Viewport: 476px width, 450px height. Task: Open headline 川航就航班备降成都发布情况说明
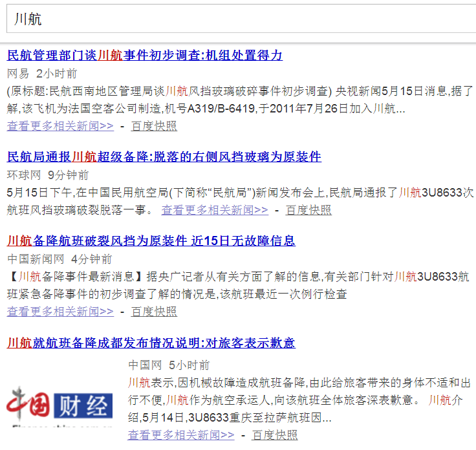click(151, 343)
